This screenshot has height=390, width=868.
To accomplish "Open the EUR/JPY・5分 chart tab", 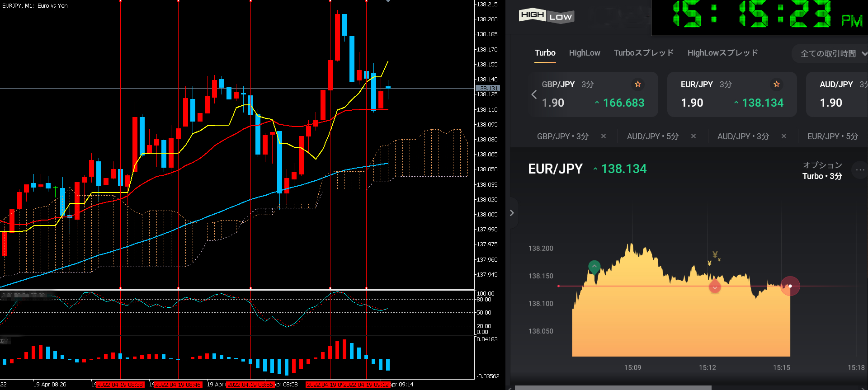I will pos(832,136).
